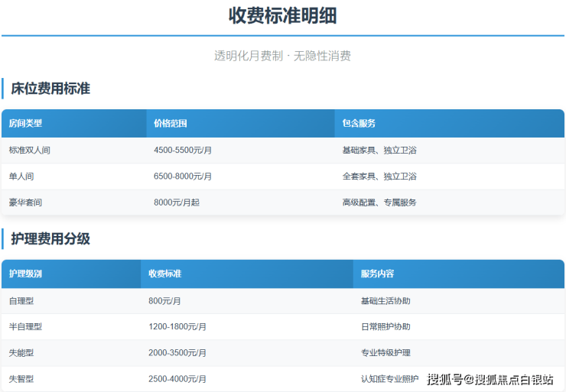This screenshot has height=392, width=566.
Task: Click the 2500-4000元/月 fee cell
Action: (x=177, y=379)
